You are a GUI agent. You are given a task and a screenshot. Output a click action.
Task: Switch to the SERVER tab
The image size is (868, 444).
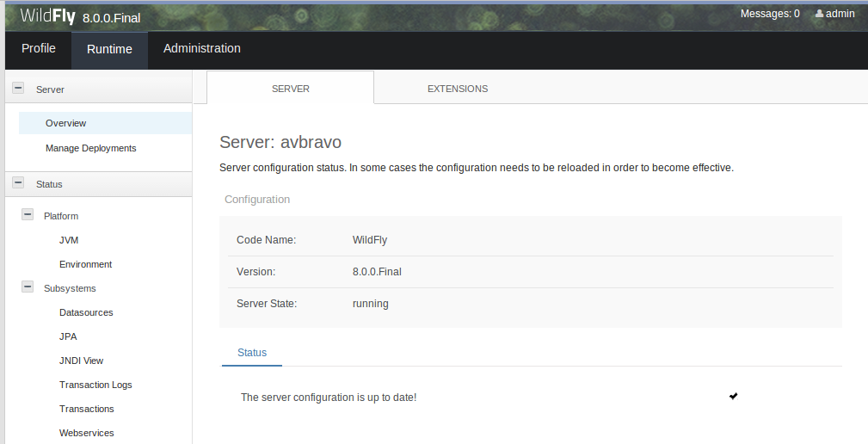291,89
